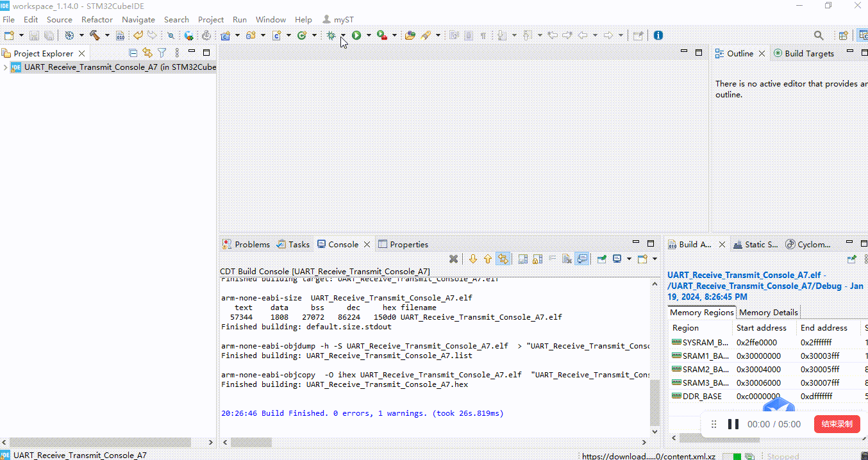Open the New file dropdown arrow
Image resolution: width=868 pixels, height=460 pixels.
(x=21, y=35)
